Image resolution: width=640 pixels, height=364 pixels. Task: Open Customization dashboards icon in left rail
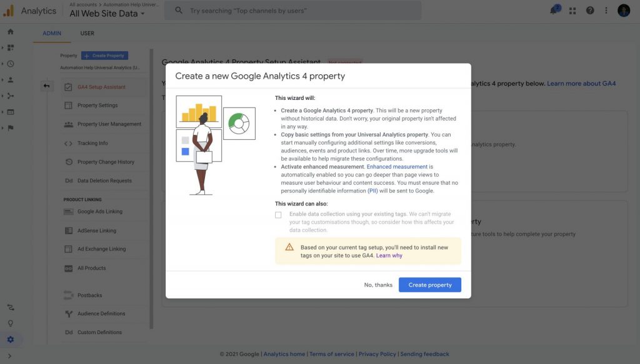click(11, 47)
